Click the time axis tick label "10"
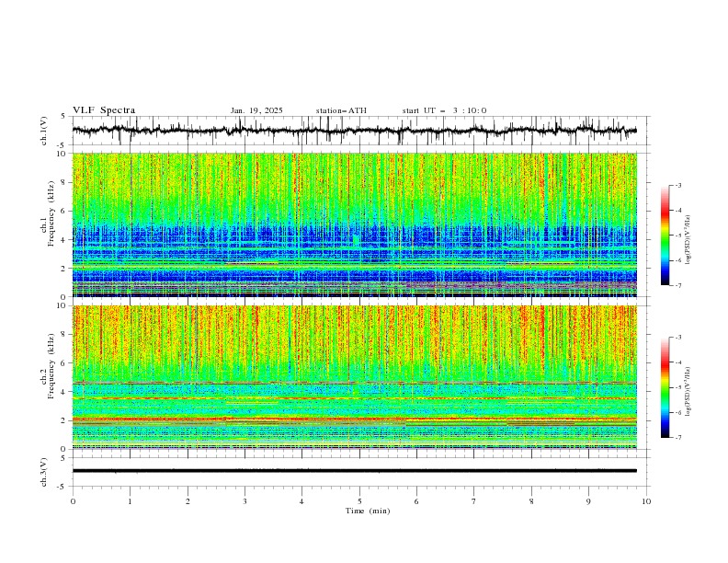 tap(646, 501)
